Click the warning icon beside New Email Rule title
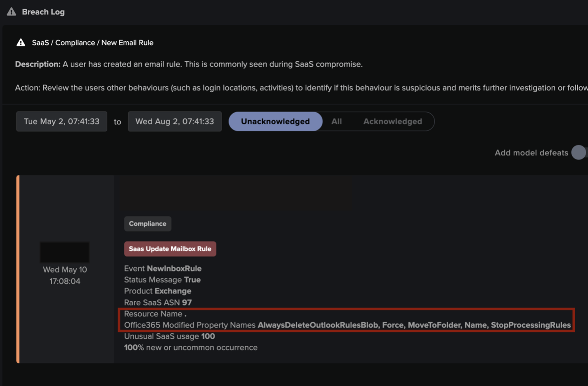 (x=21, y=42)
